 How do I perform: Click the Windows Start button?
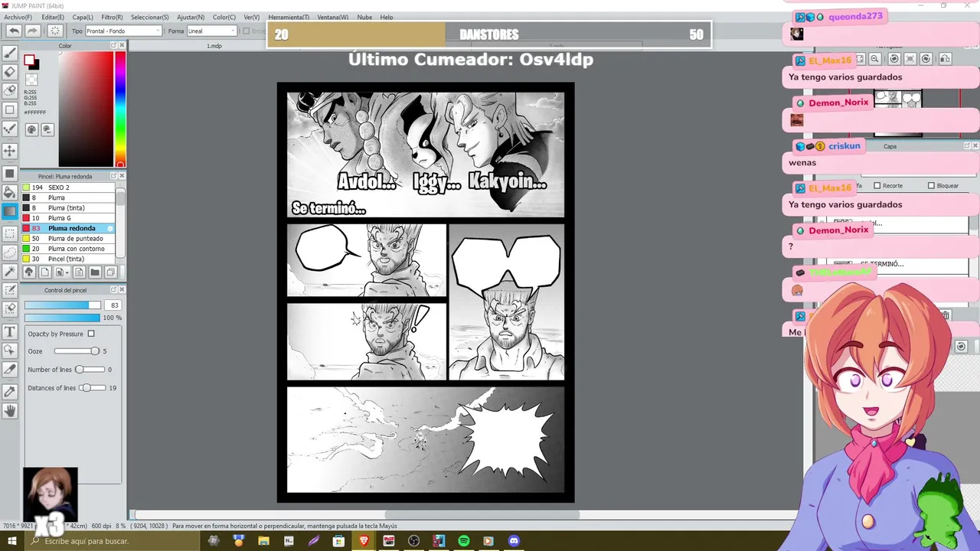click(x=13, y=541)
